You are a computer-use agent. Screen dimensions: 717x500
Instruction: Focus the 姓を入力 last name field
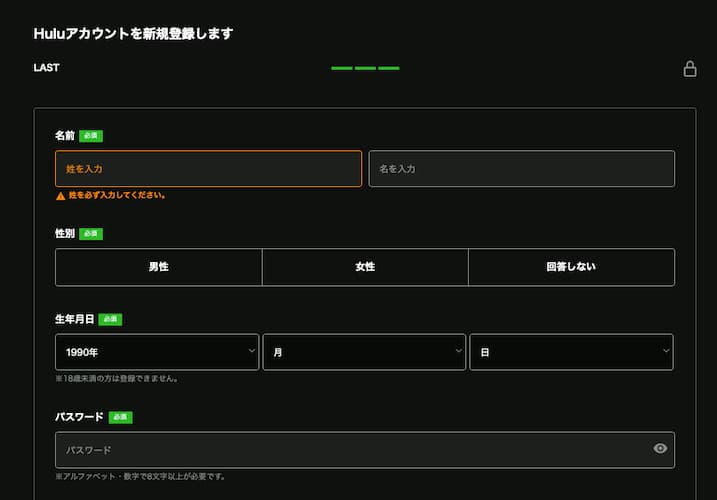(209, 169)
